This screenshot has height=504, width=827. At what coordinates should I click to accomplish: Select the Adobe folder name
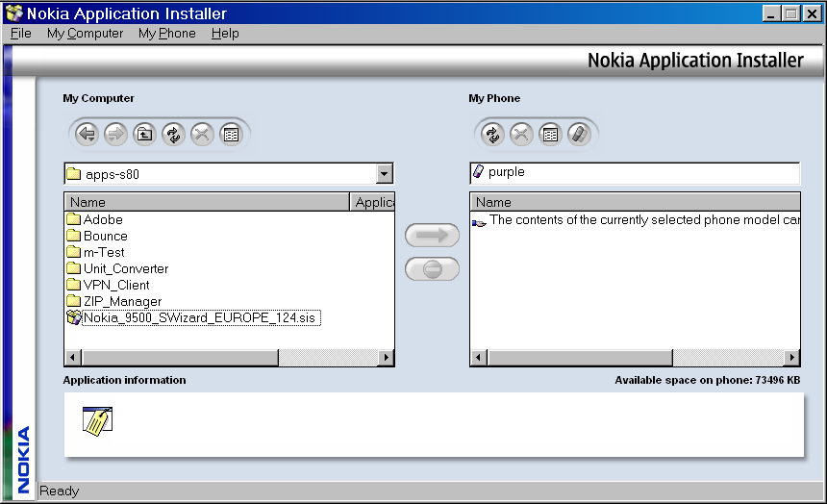click(x=103, y=219)
